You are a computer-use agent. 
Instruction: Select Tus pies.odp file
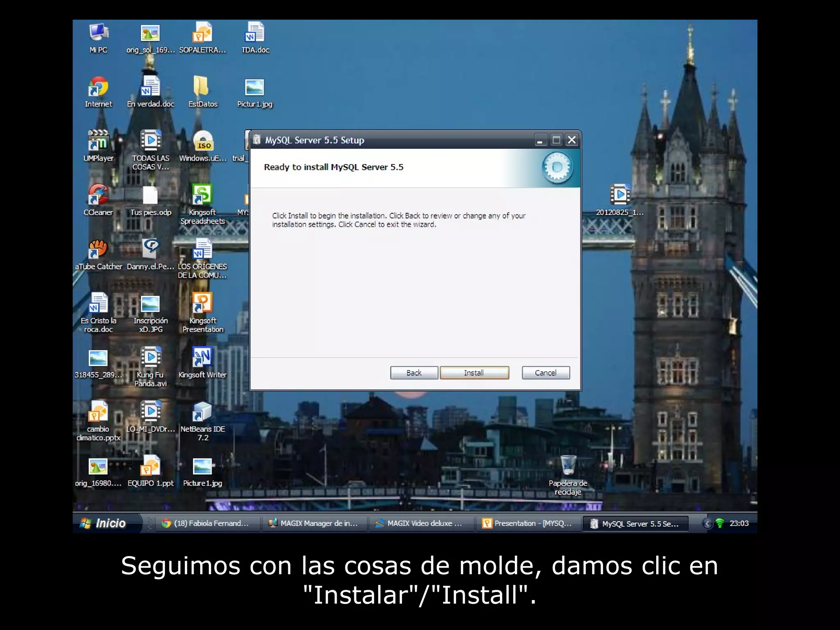pos(151,201)
